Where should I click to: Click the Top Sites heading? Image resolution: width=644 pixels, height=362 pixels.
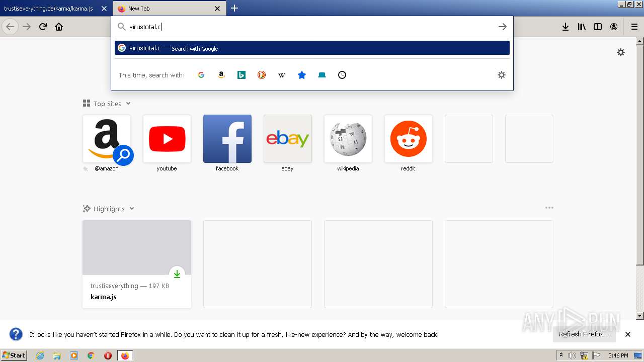[107, 104]
